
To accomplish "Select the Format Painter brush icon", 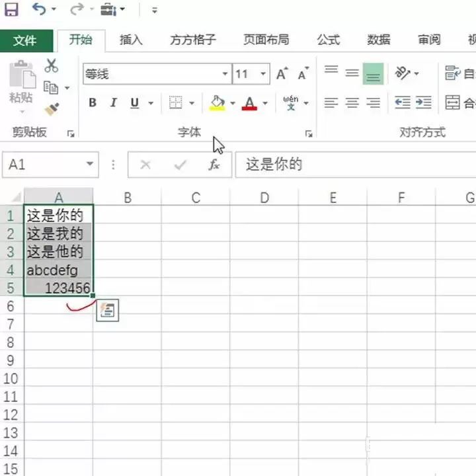I will [x=52, y=108].
